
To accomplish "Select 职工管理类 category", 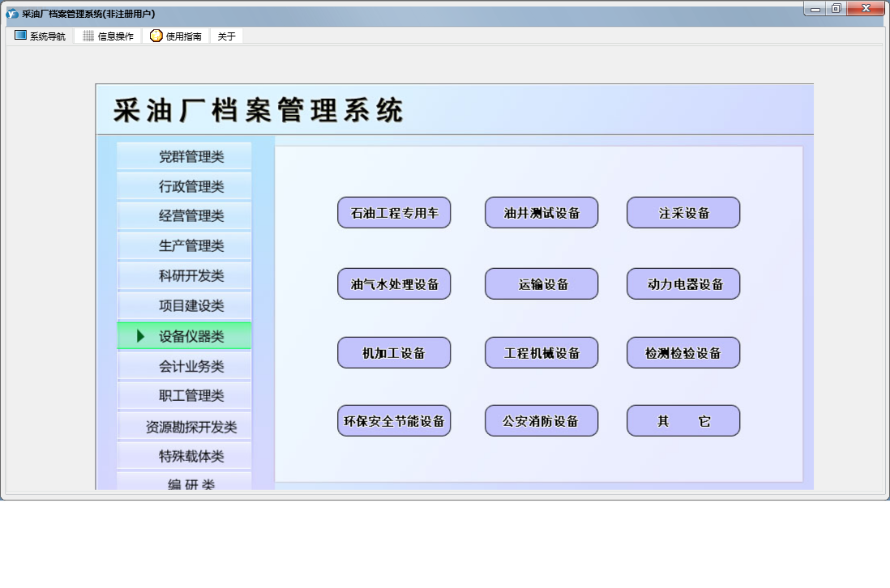I will pos(184,395).
